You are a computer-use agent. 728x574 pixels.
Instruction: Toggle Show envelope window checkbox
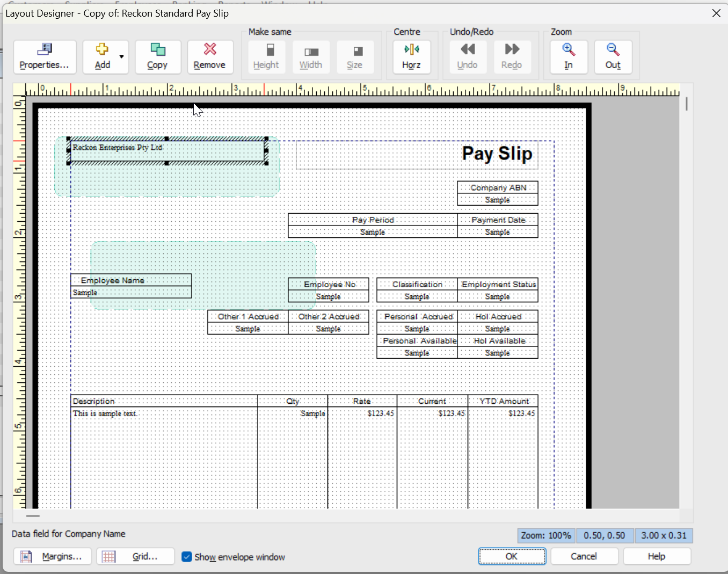coord(187,557)
